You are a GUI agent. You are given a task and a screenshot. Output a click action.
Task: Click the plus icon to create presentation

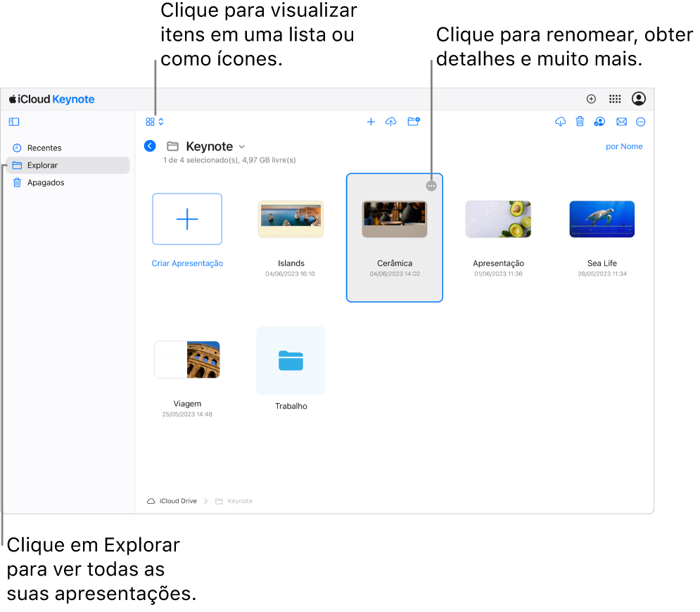tap(371, 122)
